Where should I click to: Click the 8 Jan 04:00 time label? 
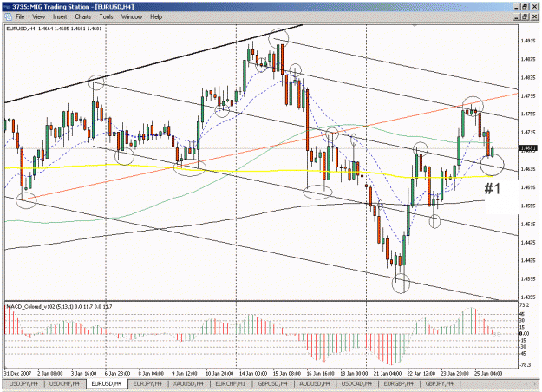coord(151,373)
